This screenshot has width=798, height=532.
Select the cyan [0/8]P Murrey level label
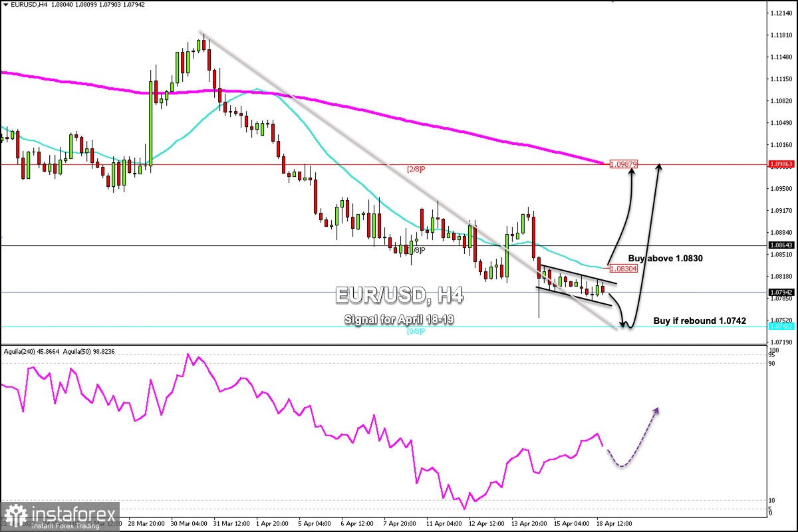416,331
